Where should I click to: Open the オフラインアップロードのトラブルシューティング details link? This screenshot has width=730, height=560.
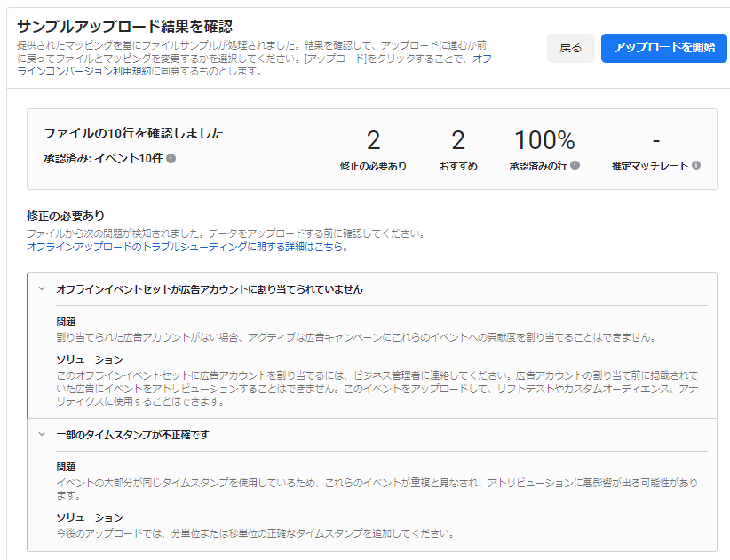coord(187,247)
